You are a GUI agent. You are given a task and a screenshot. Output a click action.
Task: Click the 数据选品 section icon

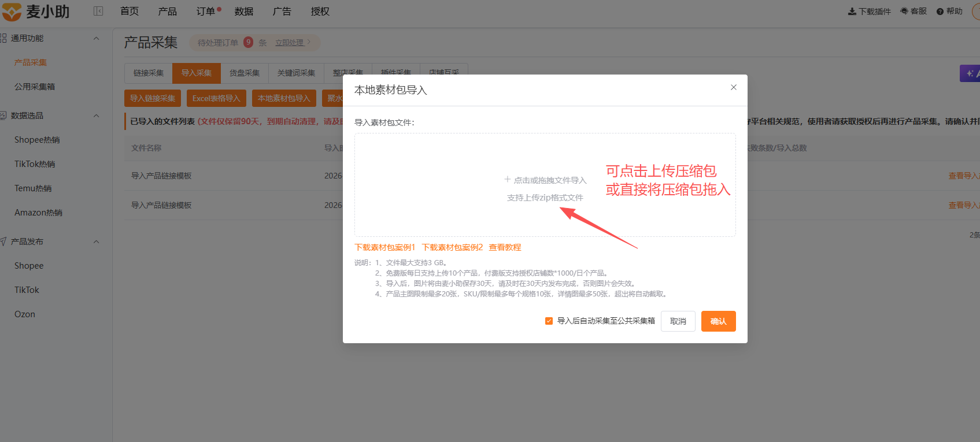pos(3,116)
